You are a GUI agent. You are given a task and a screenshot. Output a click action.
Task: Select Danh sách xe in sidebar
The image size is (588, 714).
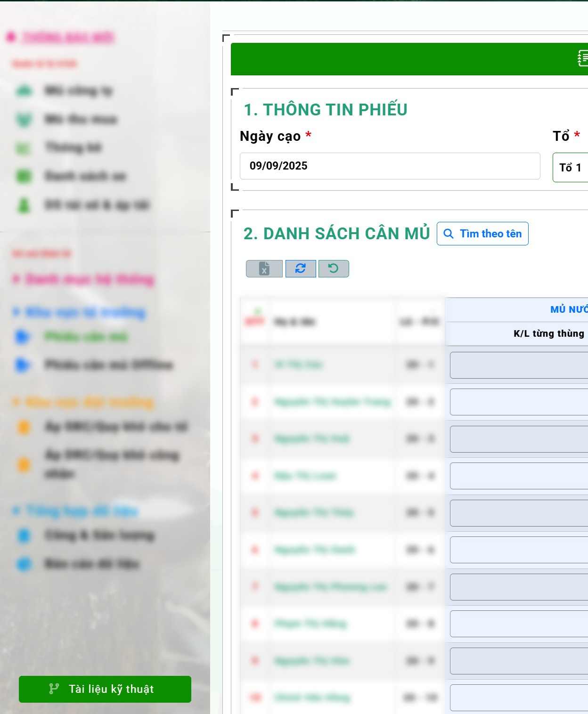tap(85, 177)
